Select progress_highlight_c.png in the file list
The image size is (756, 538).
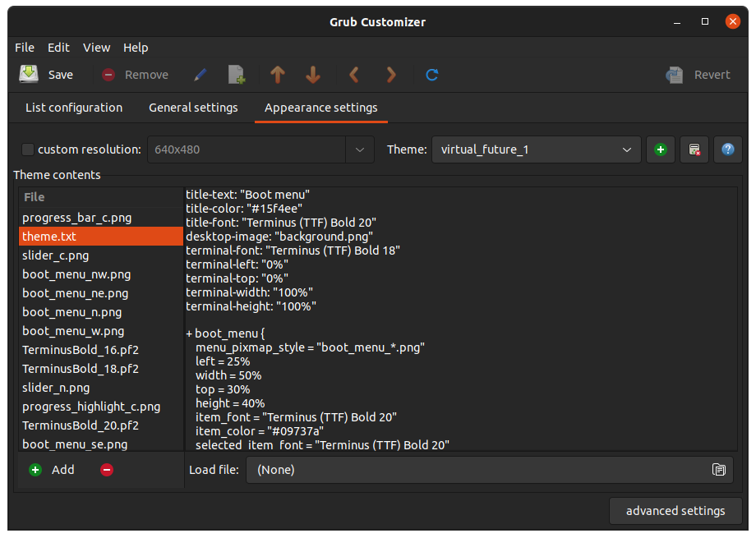click(101, 407)
